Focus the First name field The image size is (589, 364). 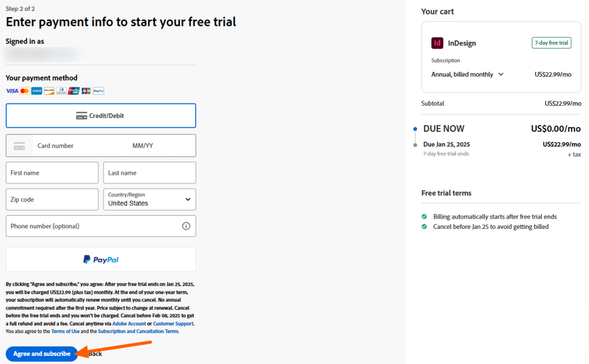coord(52,173)
